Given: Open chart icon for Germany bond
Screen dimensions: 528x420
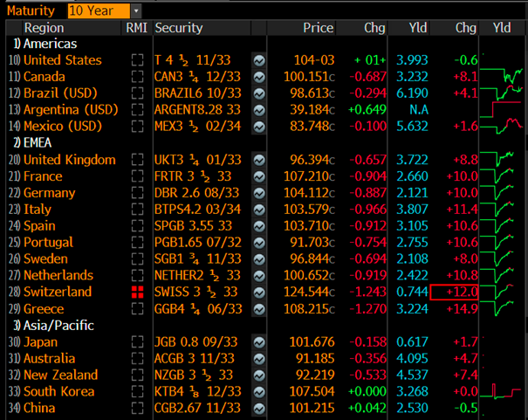Looking at the screenshot, I should [259, 193].
